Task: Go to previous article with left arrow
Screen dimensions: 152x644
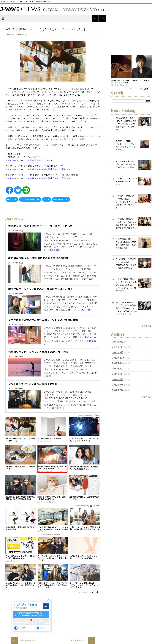Action: [95, 18]
